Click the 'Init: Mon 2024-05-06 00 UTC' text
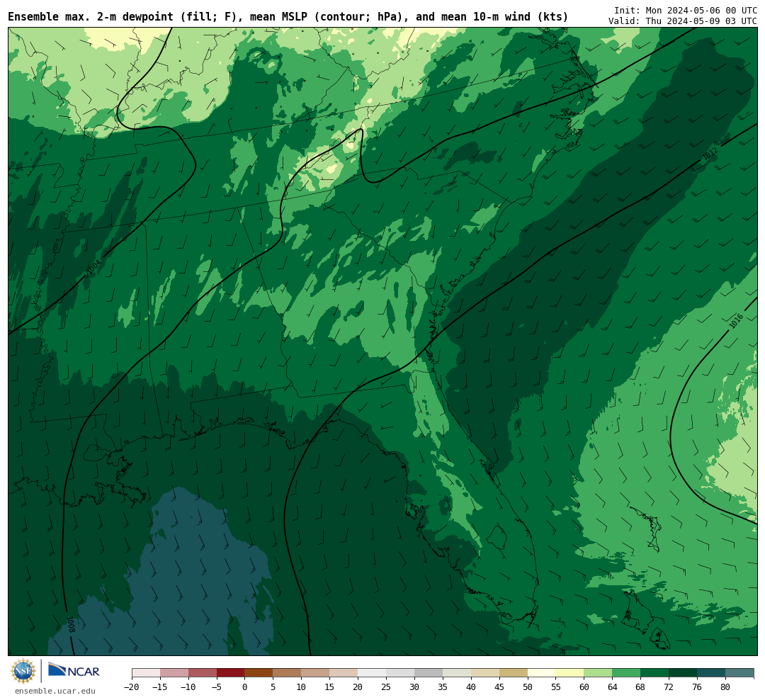The width and height of the screenshot is (765, 700). coord(686,10)
